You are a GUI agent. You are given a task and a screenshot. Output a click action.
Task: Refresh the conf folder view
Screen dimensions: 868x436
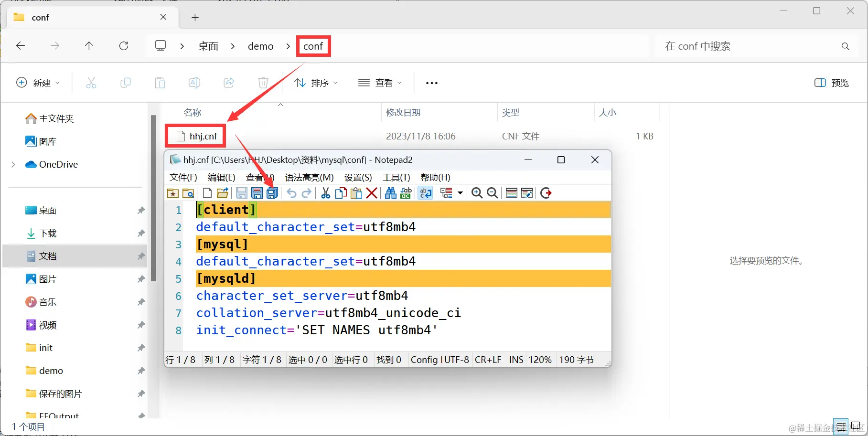pos(124,46)
